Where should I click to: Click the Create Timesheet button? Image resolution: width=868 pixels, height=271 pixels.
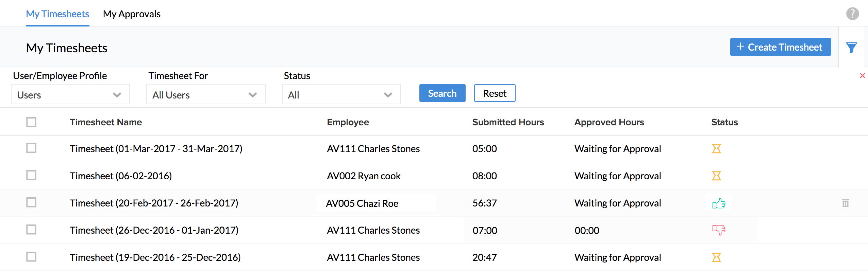[780, 47]
